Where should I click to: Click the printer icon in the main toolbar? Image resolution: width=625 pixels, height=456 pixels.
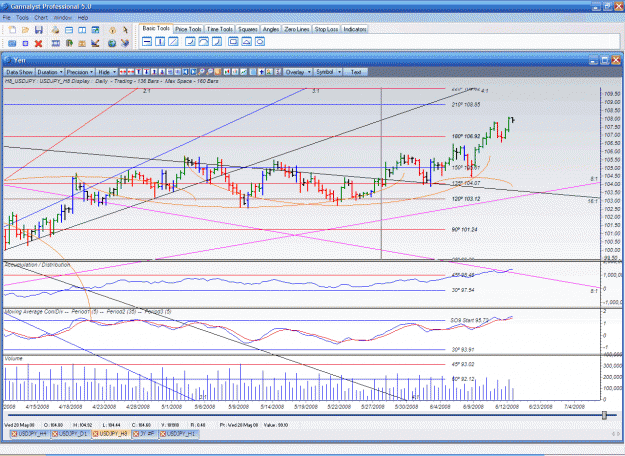pos(55,30)
